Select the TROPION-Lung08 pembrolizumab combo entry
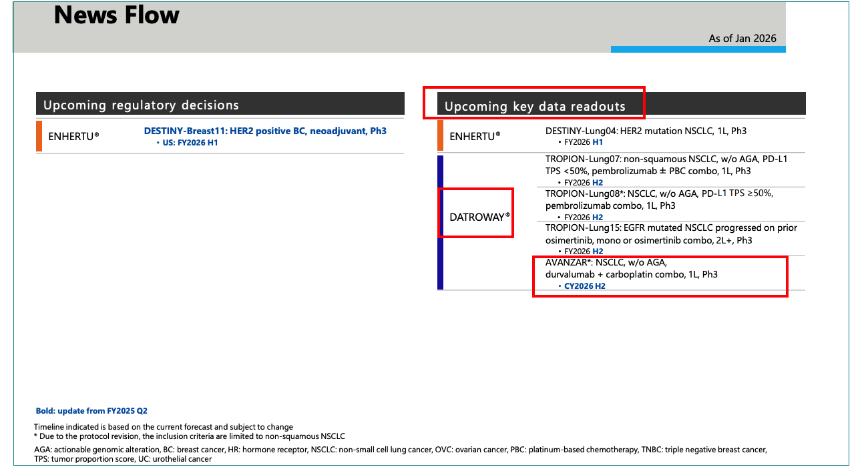Viewport: 868px width, 467px height. [658, 199]
